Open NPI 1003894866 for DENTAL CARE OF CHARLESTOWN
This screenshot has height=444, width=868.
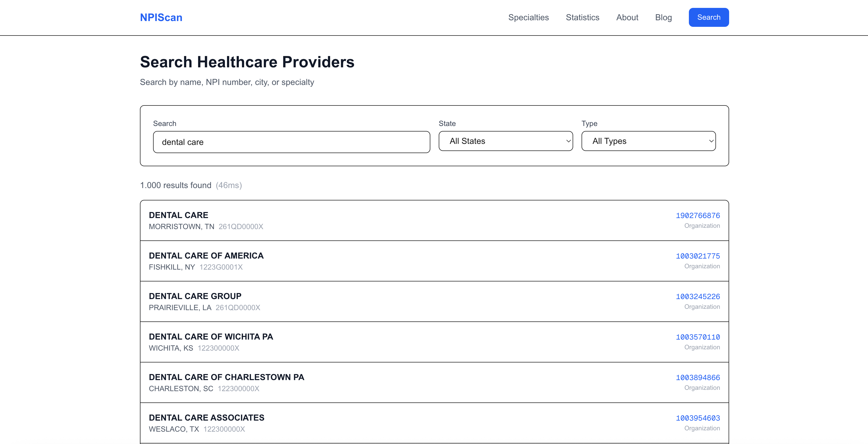[x=698, y=378]
